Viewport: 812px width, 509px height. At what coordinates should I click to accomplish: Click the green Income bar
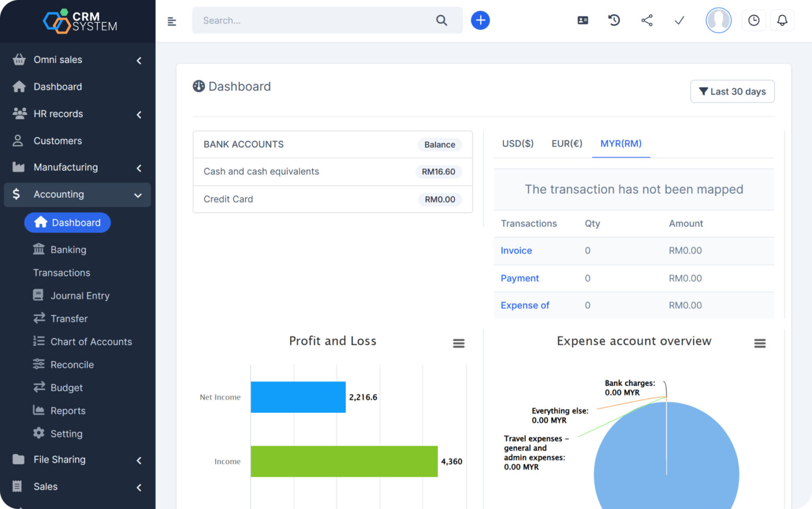344,461
